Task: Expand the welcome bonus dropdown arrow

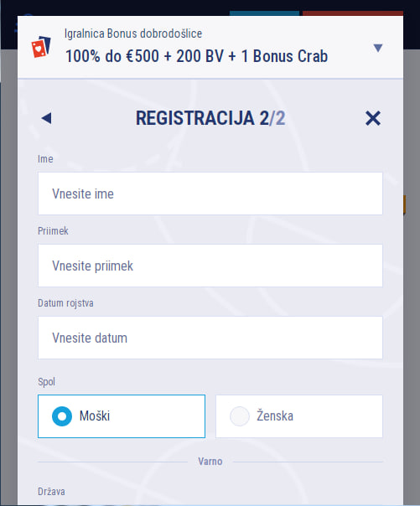Action: pos(378,48)
